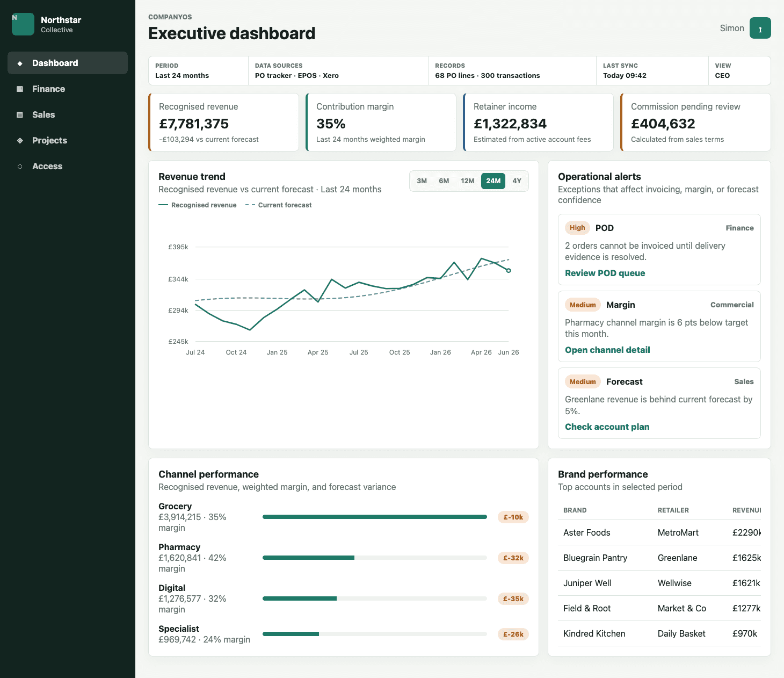
Task: Click the £-35k Digital variance badge
Action: click(513, 598)
